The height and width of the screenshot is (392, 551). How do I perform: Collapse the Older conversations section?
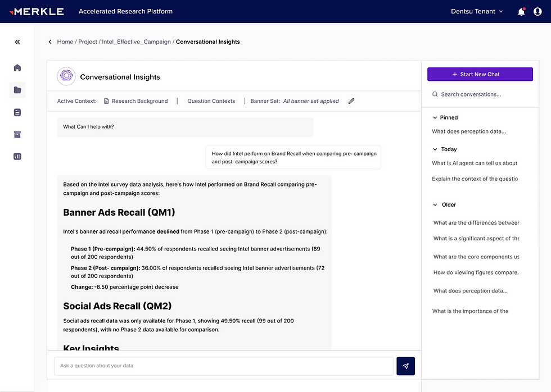[435, 205]
